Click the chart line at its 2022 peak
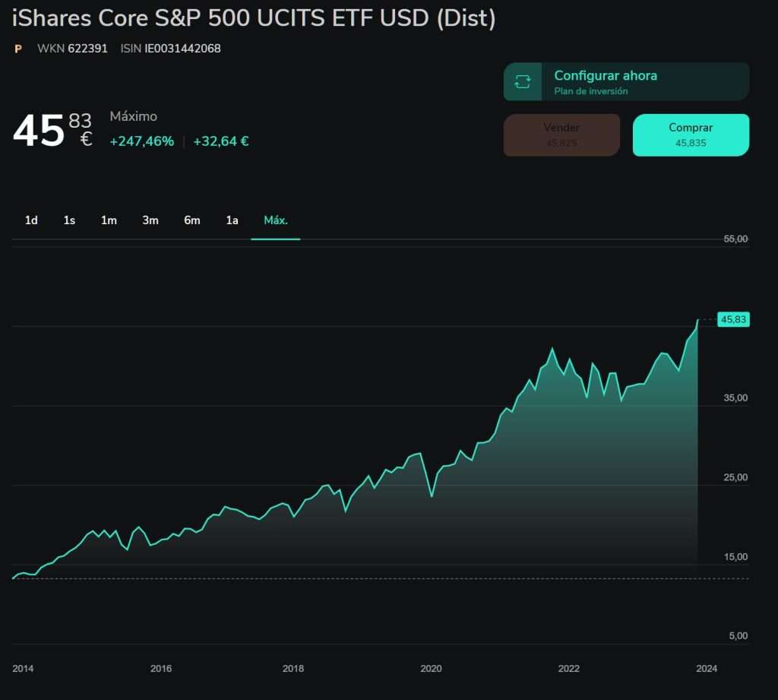Image resolution: width=778 pixels, height=700 pixels. [x=552, y=347]
